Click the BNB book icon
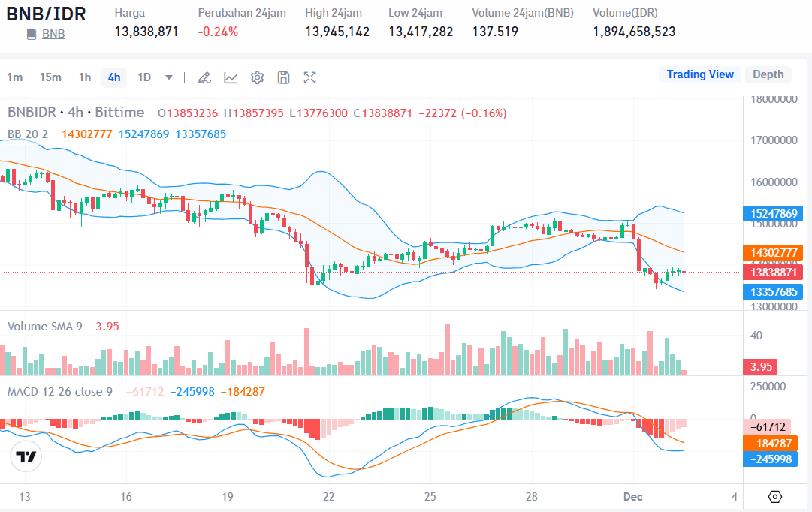 click(x=32, y=34)
